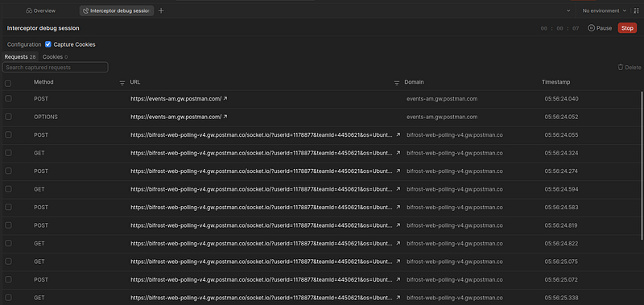644x305 pixels.
Task: Click timestamp 05:56:24.819
Action: [561, 225]
